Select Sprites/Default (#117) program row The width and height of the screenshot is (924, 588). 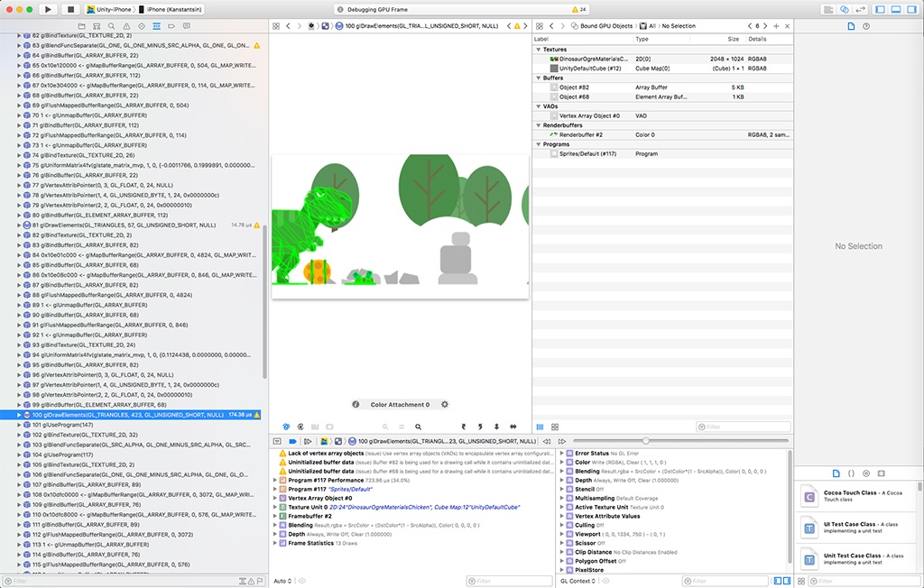click(662, 154)
